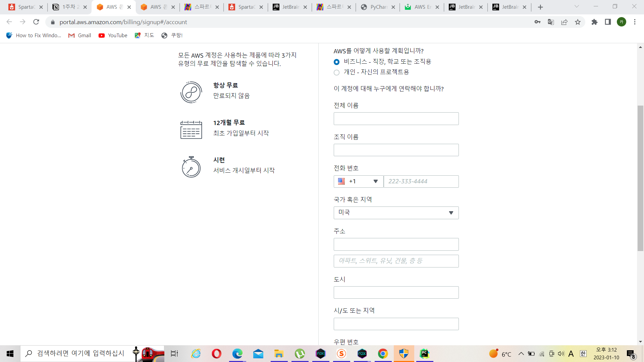Click the phone number field 222-333-4444
The height and width of the screenshot is (362, 644).
point(421,181)
